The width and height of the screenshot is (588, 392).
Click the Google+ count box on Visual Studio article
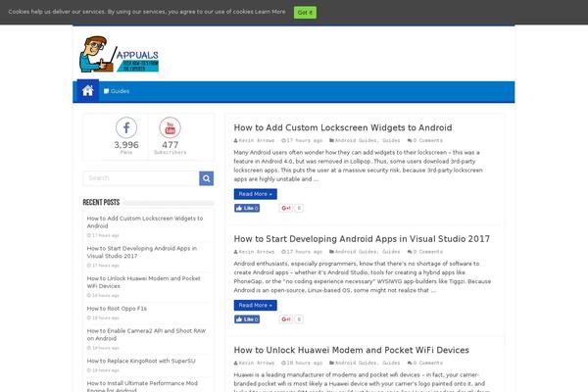(x=299, y=319)
